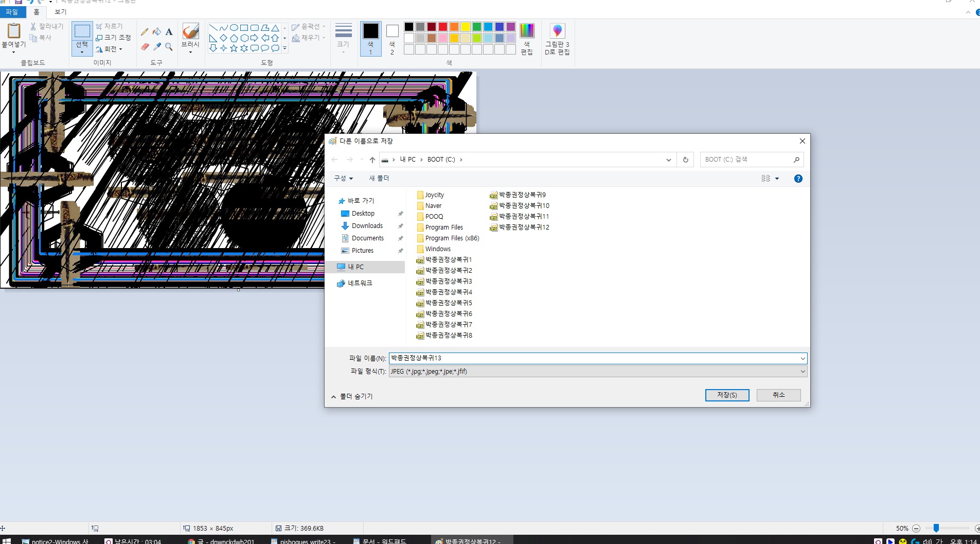Choose the five-point star shape
Screen dimensions: 980x544
[x=234, y=48]
